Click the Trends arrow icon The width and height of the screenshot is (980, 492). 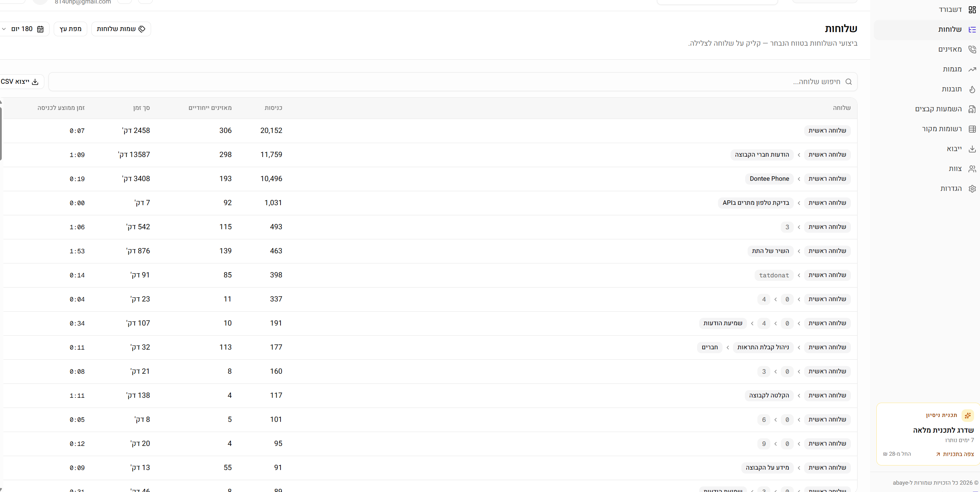[972, 69]
